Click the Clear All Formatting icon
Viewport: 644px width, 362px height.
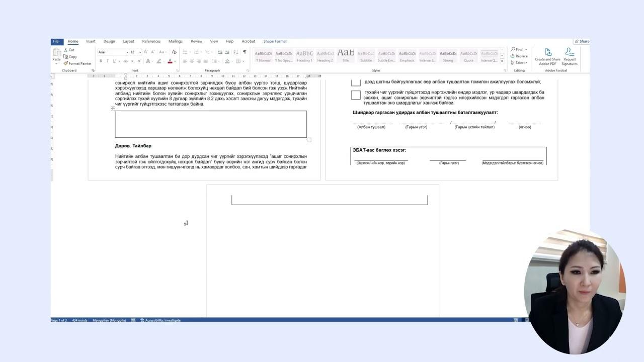pos(174,52)
